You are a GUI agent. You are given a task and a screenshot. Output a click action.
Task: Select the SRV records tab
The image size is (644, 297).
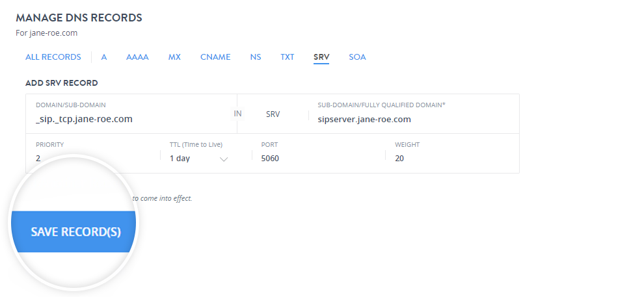pos(321,57)
